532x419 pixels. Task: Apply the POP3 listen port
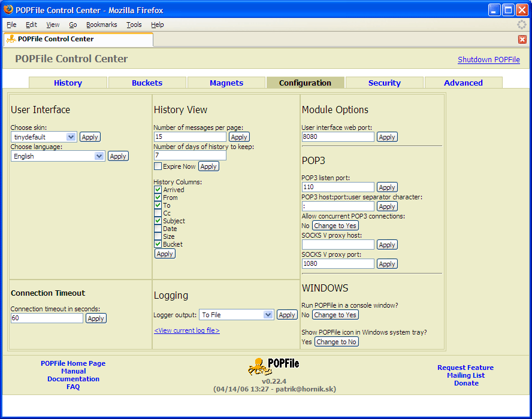tap(387, 187)
